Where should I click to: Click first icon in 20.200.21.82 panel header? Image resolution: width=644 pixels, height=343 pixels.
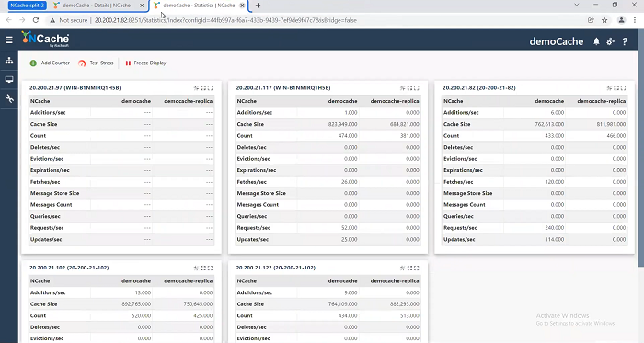(609, 87)
